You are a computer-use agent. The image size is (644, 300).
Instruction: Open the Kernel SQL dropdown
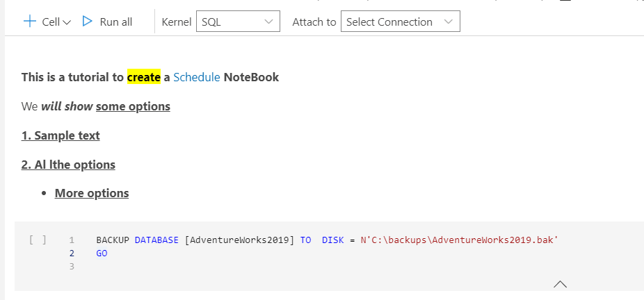click(x=238, y=22)
